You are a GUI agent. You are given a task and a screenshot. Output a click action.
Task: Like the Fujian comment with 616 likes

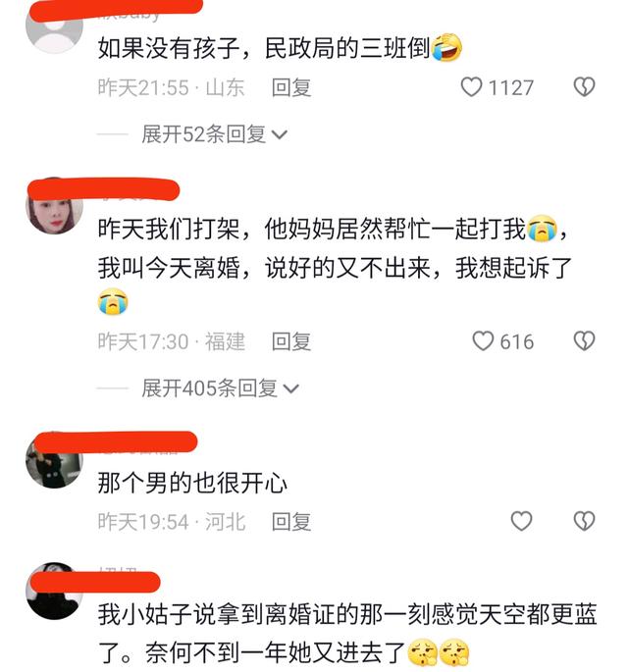click(483, 341)
